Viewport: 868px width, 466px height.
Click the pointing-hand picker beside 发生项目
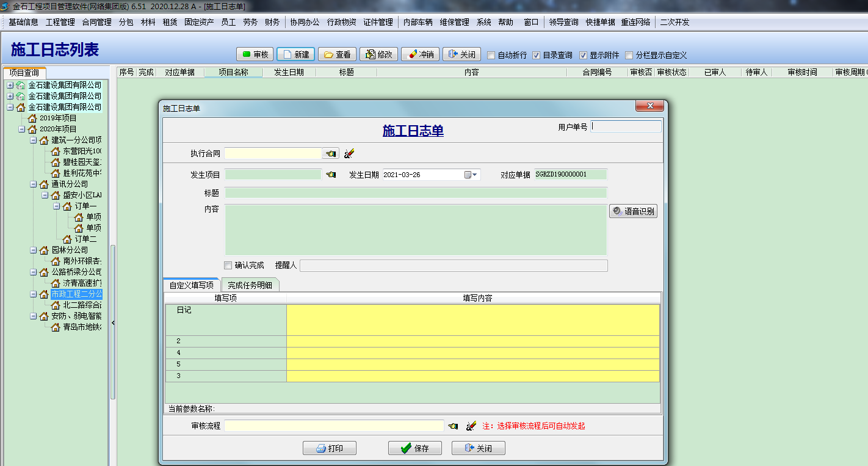point(330,175)
